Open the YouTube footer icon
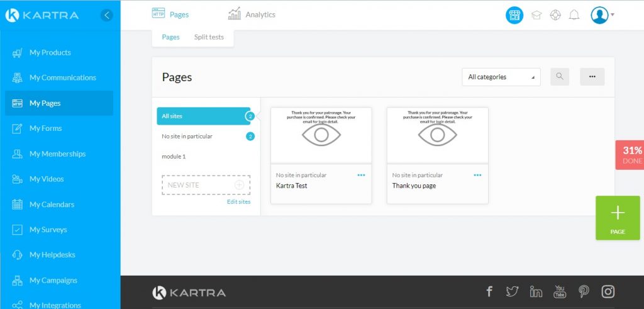This screenshot has height=309, width=644. pyautogui.click(x=559, y=291)
